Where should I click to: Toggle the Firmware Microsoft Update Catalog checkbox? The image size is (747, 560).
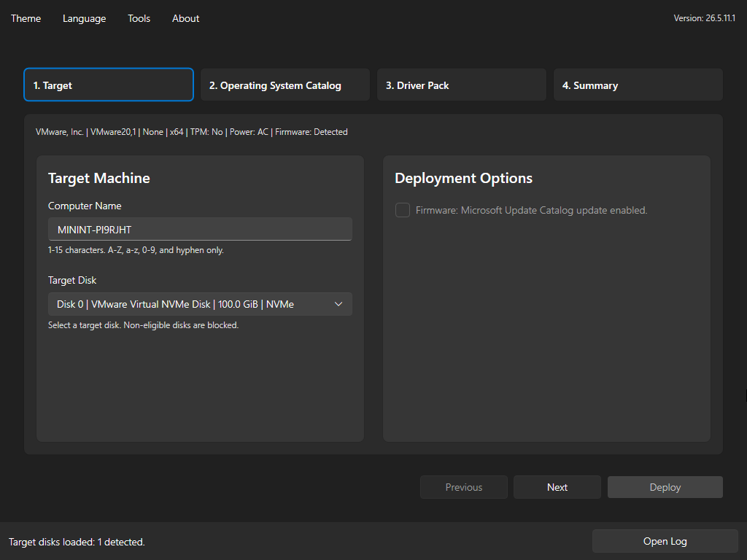click(x=403, y=210)
